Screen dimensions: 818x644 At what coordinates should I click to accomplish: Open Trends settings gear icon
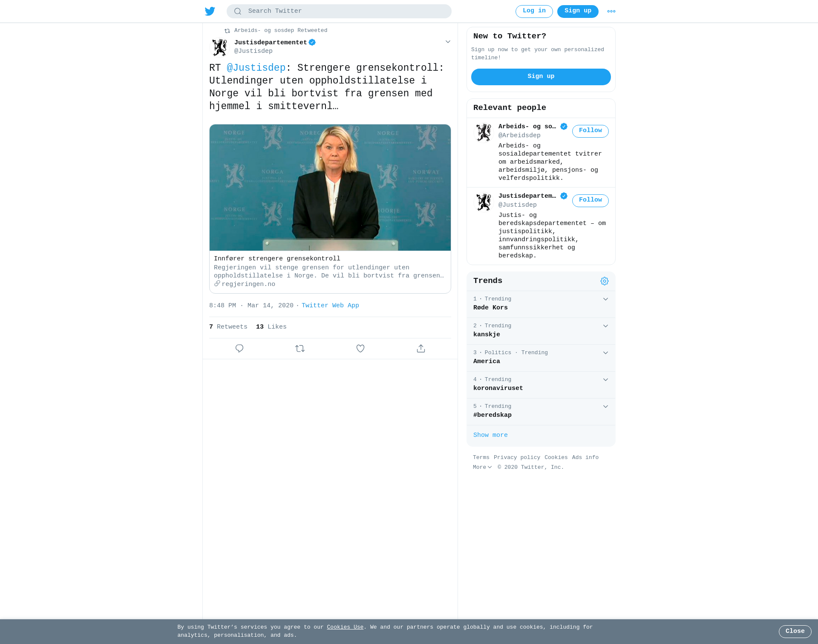click(605, 281)
